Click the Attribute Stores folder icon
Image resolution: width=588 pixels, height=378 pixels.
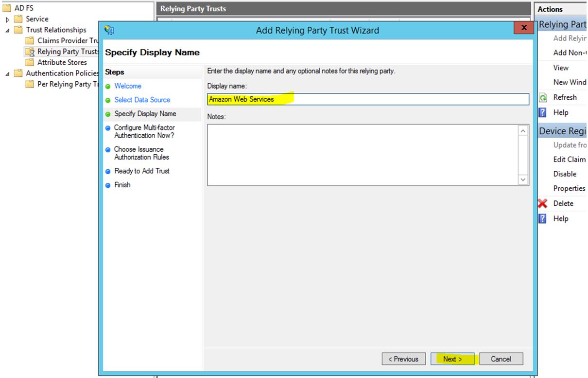[30, 62]
